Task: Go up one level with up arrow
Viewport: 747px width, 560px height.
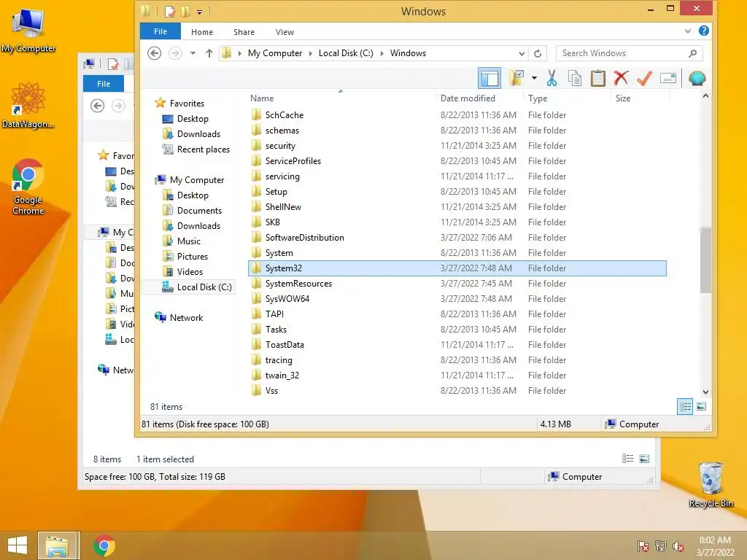Action: click(209, 53)
